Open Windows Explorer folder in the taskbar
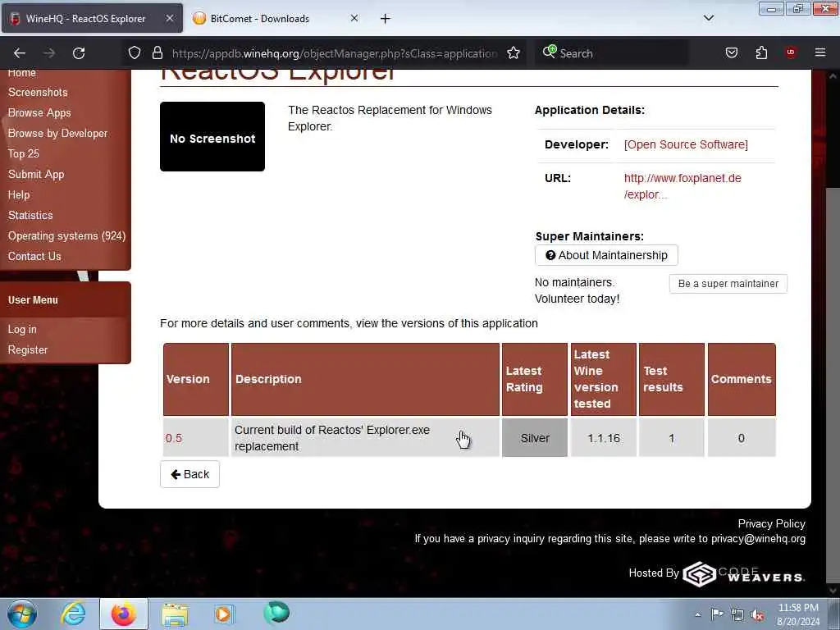The height and width of the screenshot is (630, 840). point(175,614)
